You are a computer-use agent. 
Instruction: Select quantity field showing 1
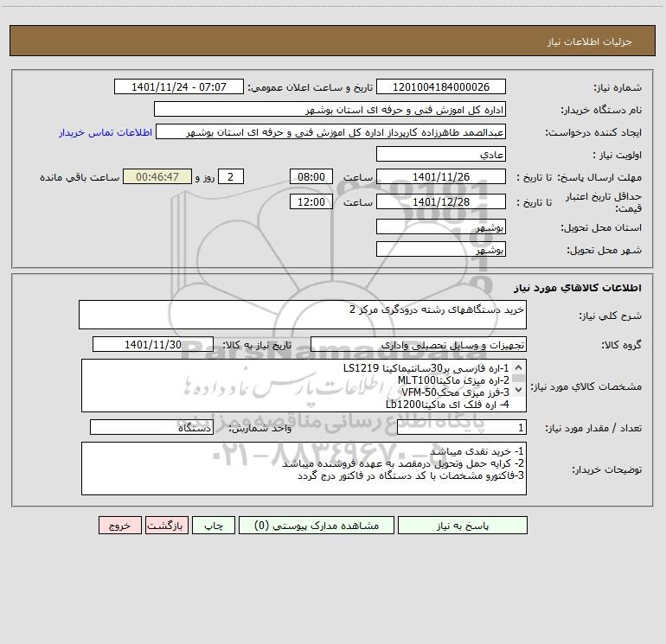(462, 427)
